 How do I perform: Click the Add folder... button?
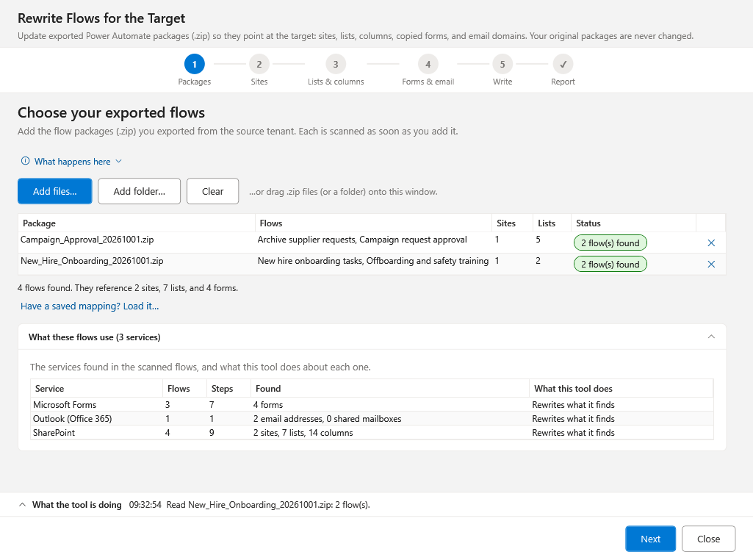coord(140,191)
